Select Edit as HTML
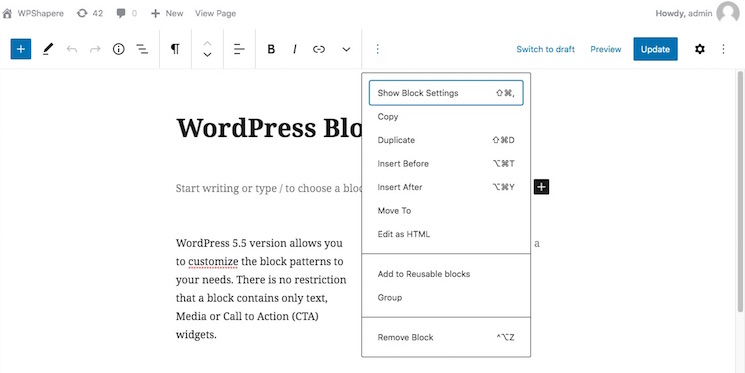745x373 pixels. coord(446,234)
